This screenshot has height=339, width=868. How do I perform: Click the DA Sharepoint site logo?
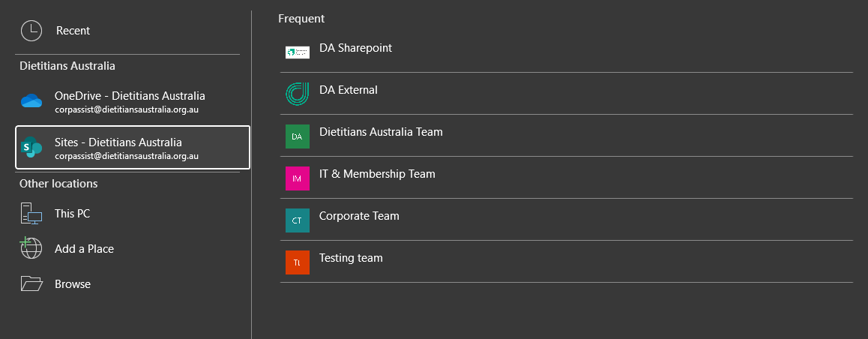(297, 52)
